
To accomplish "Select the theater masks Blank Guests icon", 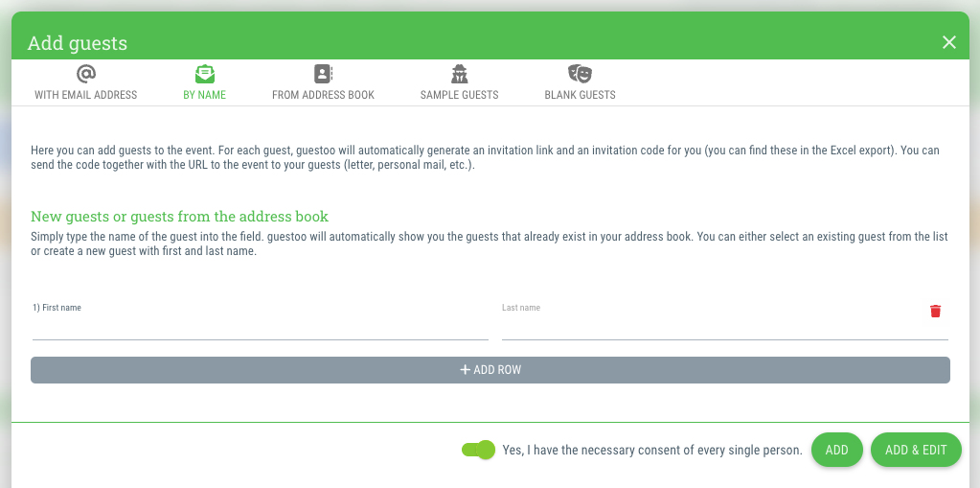I will 580,74.
